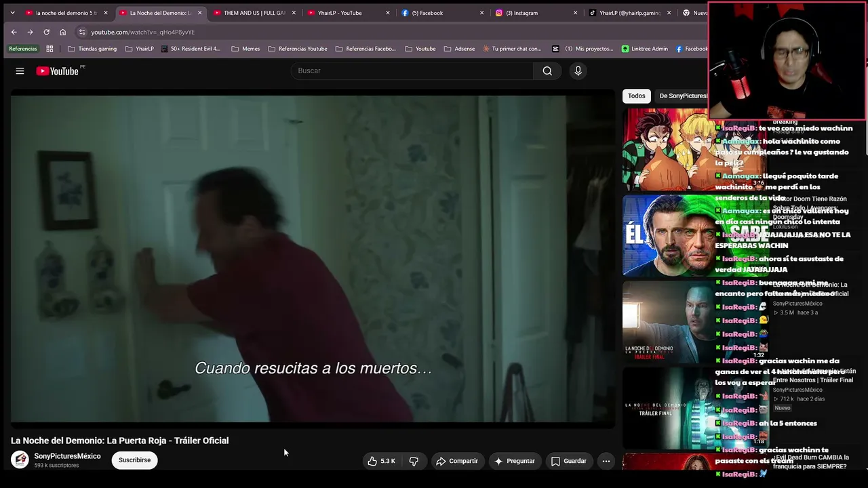Open 'Tu primer chat con...' bookmark
Viewport: 868px width, 488px height.
pos(512,49)
